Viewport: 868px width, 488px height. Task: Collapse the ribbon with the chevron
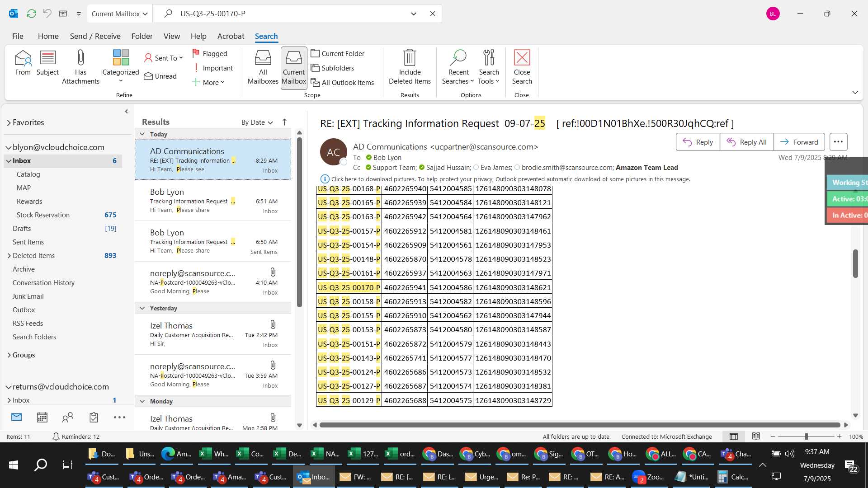(855, 93)
